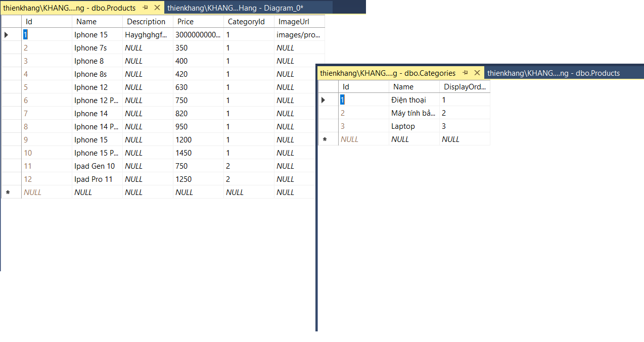Activate dbo.Products tab beside dbo.Categories
This screenshot has width=644, height=342.
(554, 73)
